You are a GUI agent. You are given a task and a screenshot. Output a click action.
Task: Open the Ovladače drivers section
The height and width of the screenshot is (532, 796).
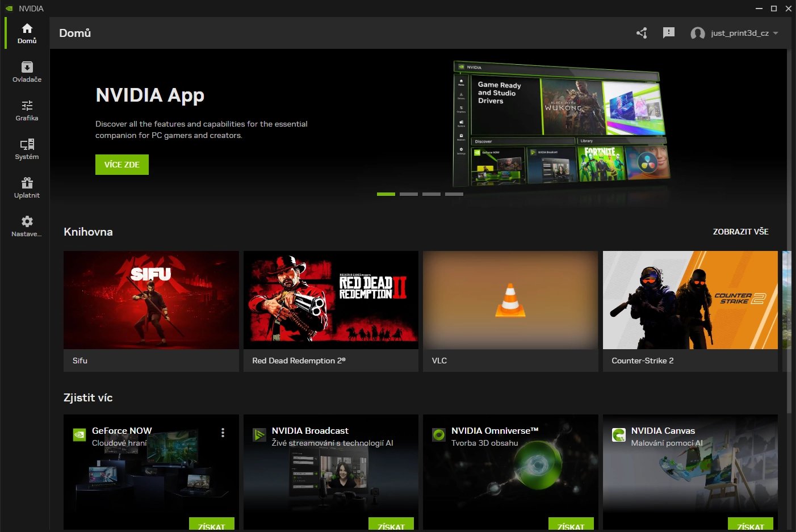pos(27,72)
